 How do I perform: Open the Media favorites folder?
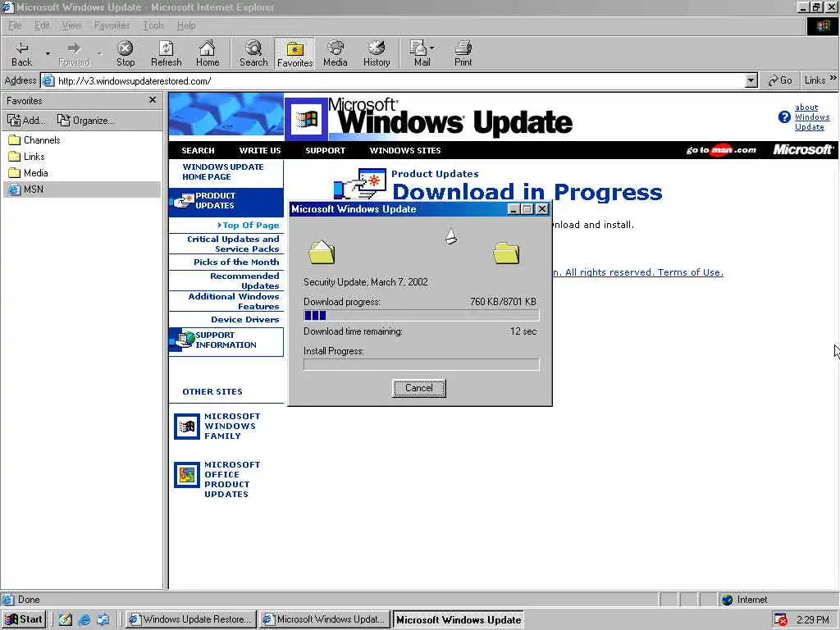pyautogui.click(x=29, y=173)
